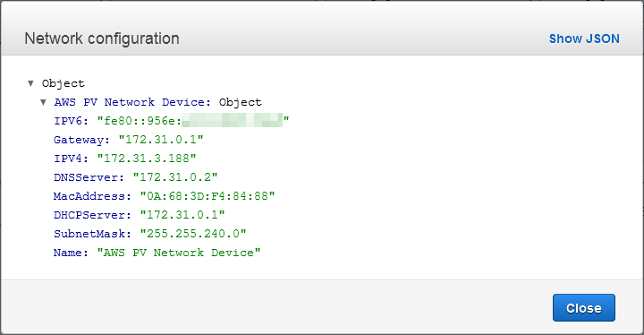644x335 pixels.
Task: Click the Name value AWS PV Network Device
Action: click(179, 253)
